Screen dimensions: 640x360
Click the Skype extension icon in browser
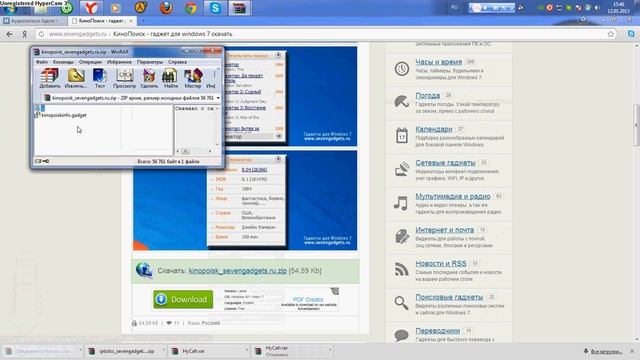pos(631,34)
